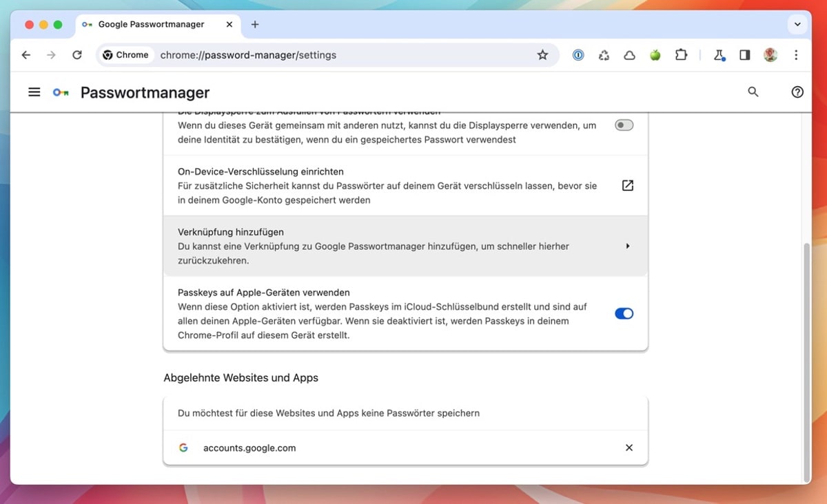Select the Google Passwortmanager tab

click(x=150, y=24)
